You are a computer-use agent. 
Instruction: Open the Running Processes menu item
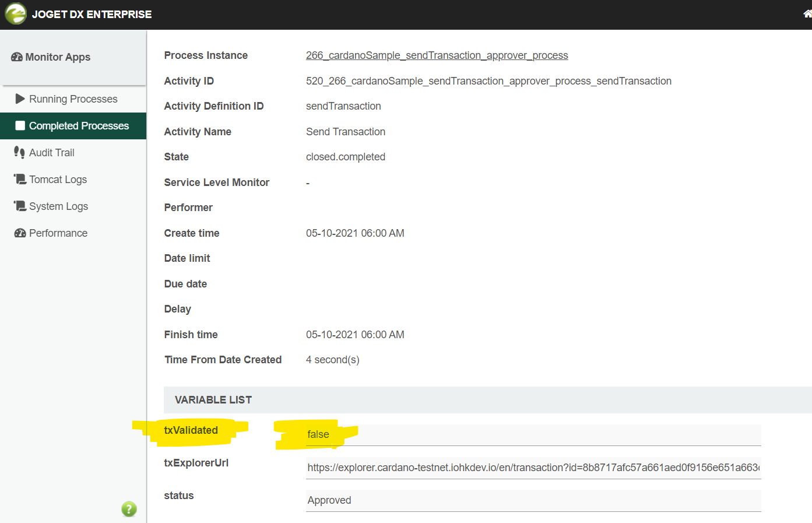(x=73, y=99)
